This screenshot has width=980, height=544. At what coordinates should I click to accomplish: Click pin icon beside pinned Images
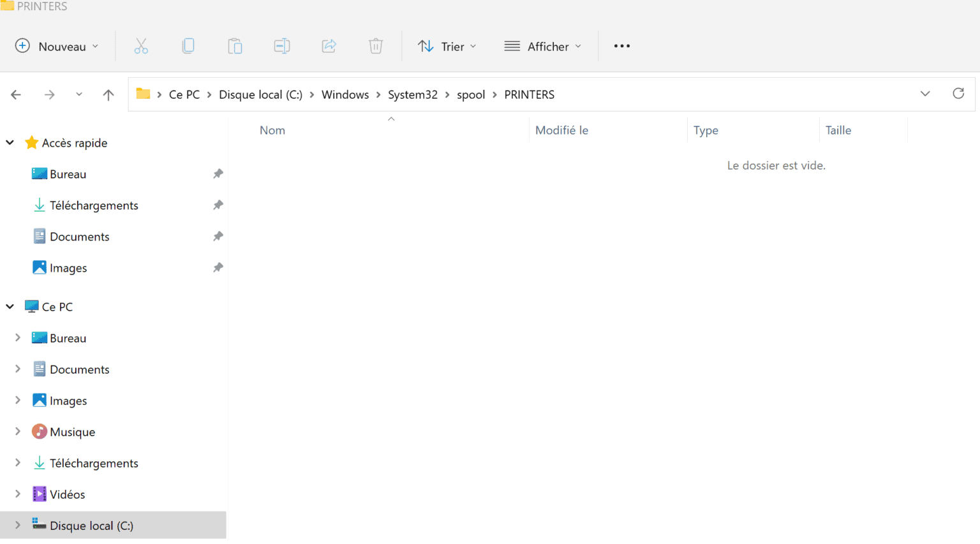218,267
